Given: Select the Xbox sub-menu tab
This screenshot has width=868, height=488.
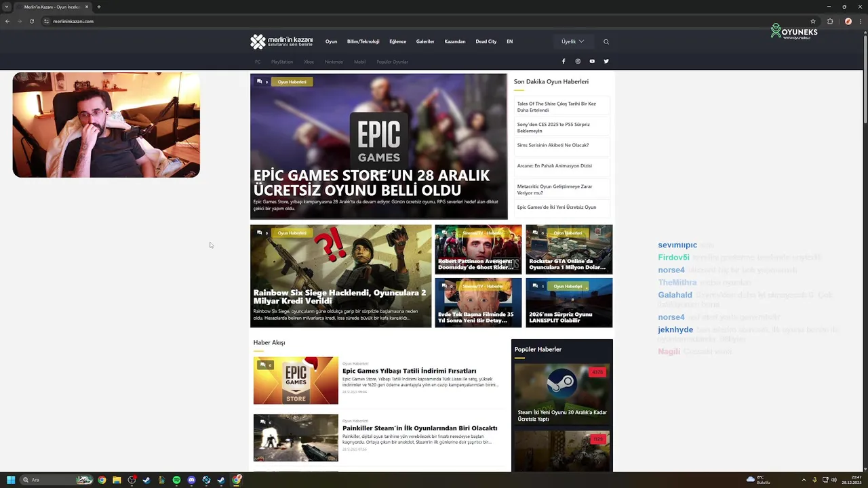Looking at the screenshot, I should pyautogui.click(x=309, y=62).
